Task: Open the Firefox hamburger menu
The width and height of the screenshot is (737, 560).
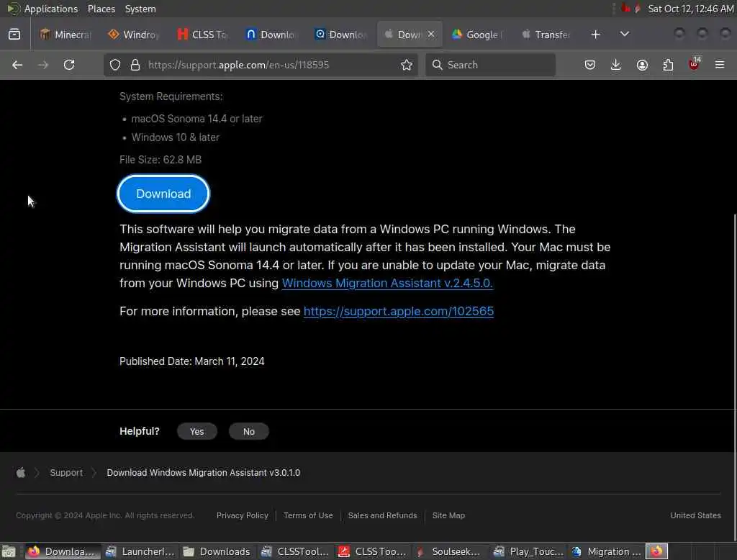Action: tap(720, 65)
